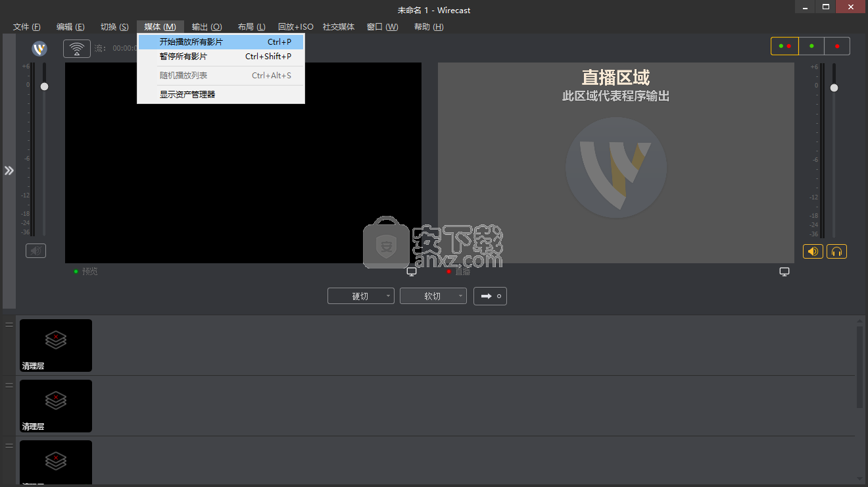868x487 pixels.
Task: Click the Wirecast logo icon
Action: (x=39, y=49)
